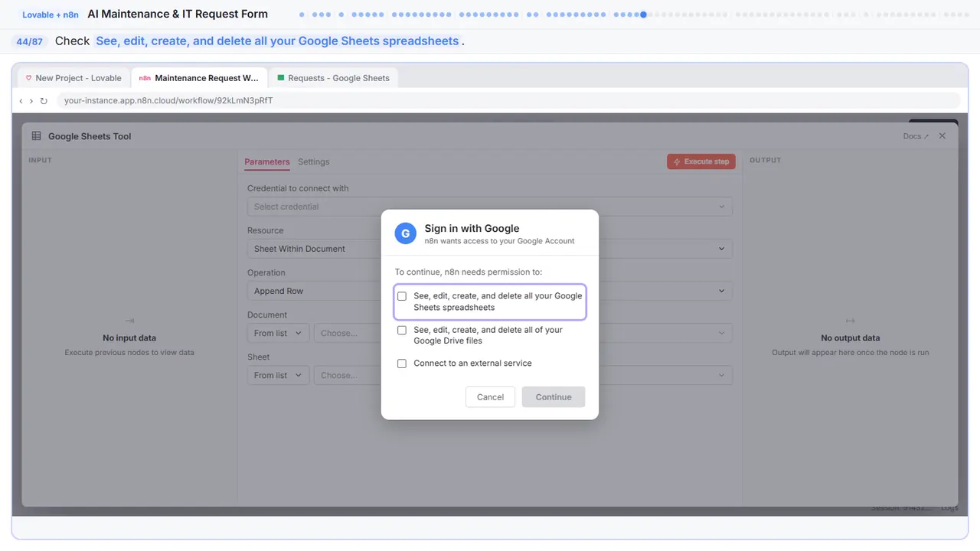This screenshot has width=980, height=551.
Task: Click the green Sheets favicon on tab
Action: (x=281, y=78)
